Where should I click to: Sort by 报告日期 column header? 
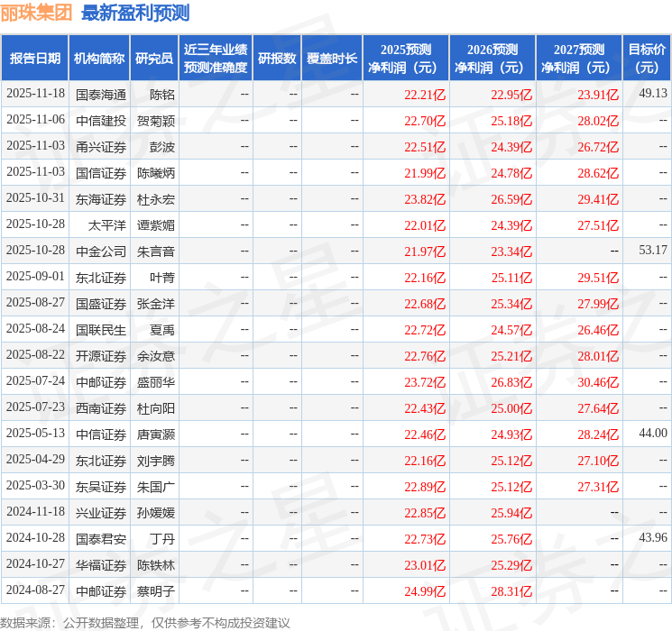tap(35, 59)
